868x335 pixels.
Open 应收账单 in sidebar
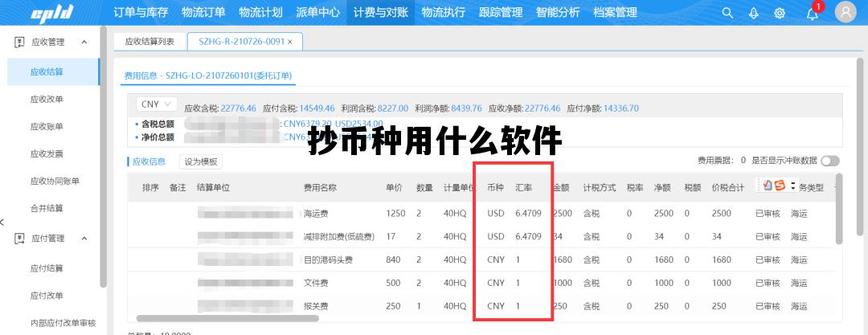coord(47,126)
